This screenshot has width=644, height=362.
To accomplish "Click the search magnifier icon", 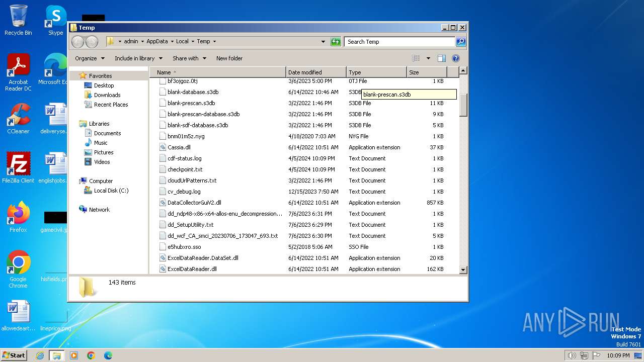I will (x=460, y=42).
